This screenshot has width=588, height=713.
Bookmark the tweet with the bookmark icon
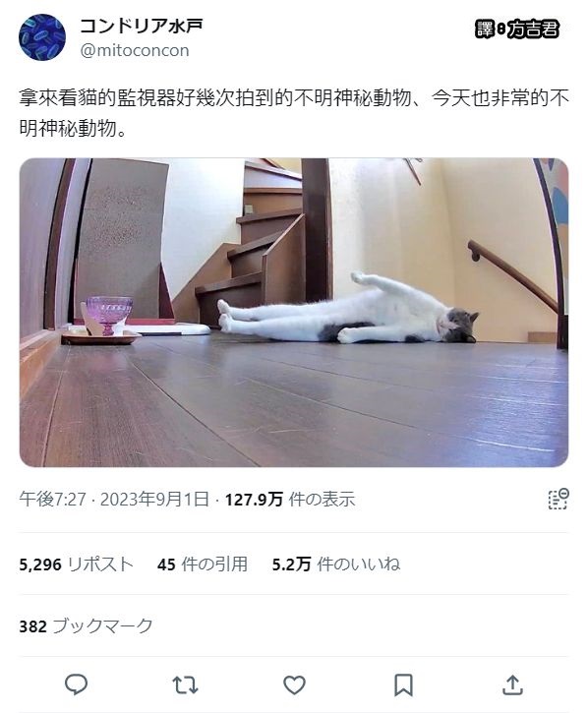403,685
